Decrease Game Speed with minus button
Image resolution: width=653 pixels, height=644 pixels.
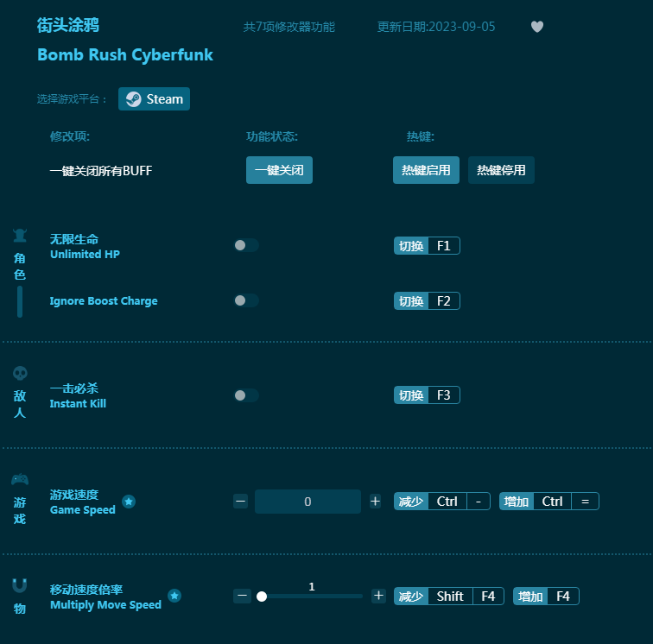[241, 502]
